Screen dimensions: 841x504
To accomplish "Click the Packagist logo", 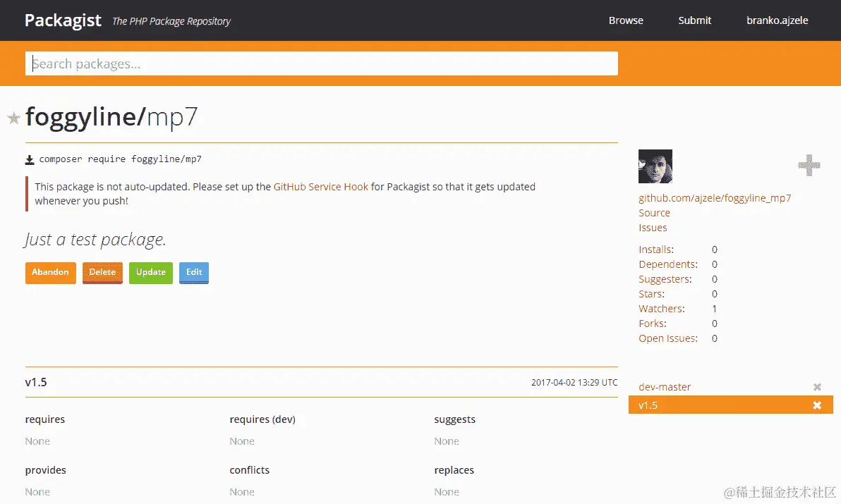I will point(63,20).
